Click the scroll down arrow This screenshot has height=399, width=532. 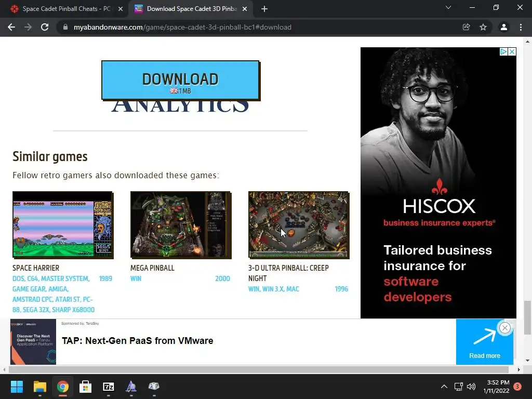tap(528, 361)
